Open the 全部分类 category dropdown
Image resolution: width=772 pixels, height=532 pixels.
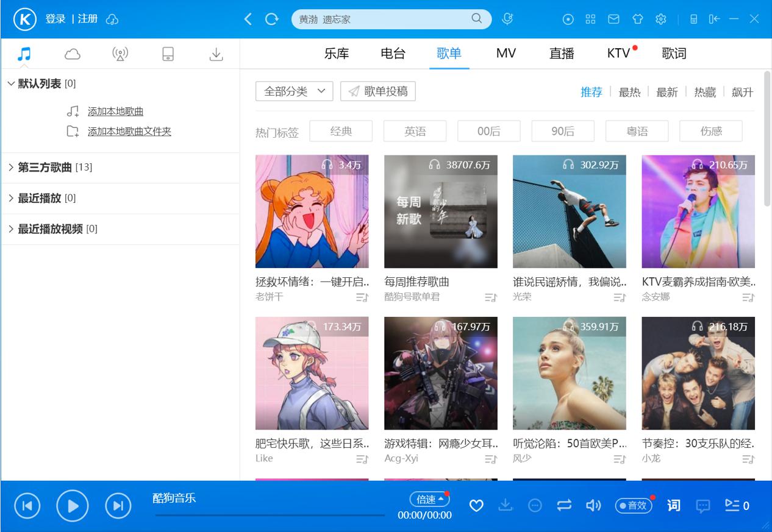[294, 91]
